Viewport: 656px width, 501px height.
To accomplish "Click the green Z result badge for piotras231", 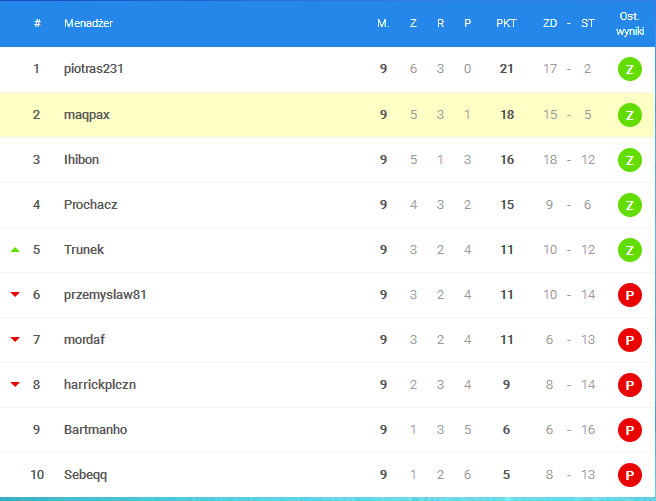I will click(629, 70).
